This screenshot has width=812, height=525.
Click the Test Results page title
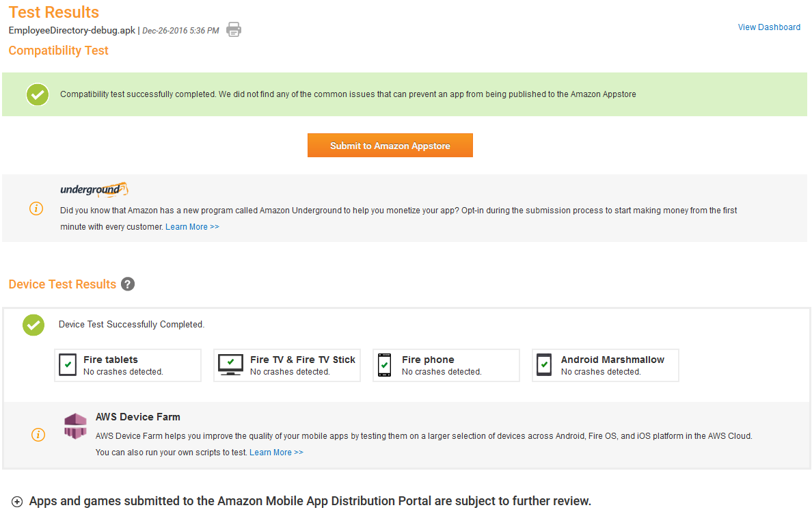coord(54,12)
